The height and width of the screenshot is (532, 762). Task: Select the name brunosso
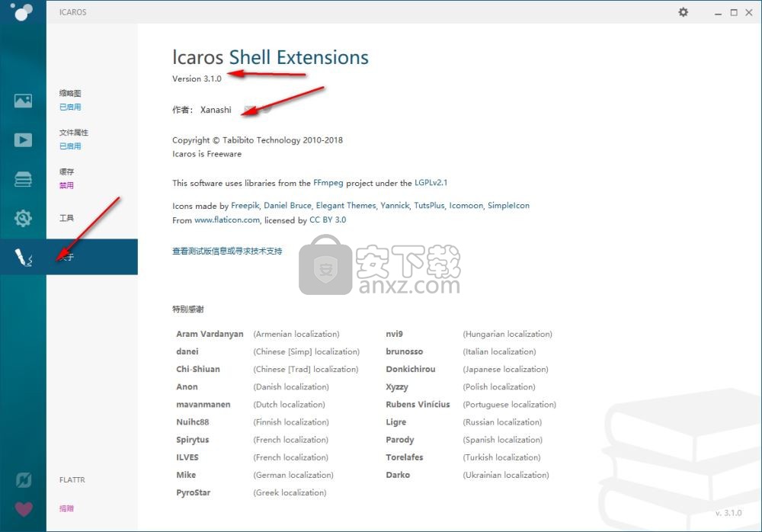point(405,351)
